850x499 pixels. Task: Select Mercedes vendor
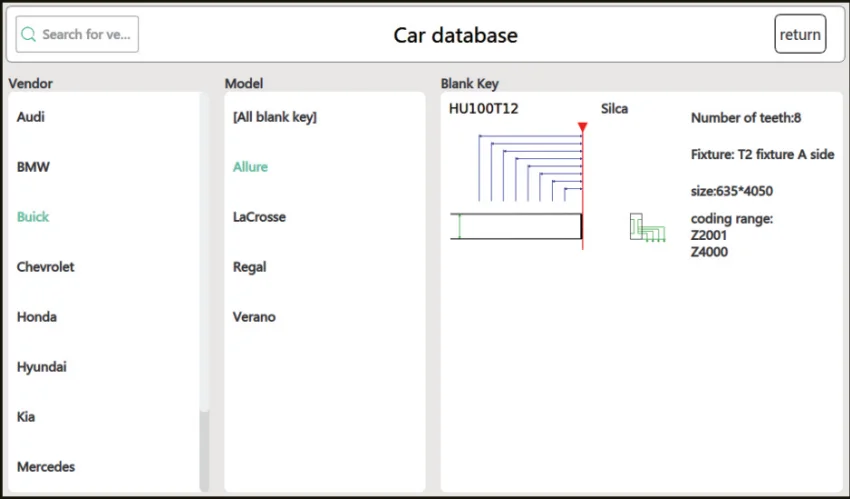tap(46, 466)
